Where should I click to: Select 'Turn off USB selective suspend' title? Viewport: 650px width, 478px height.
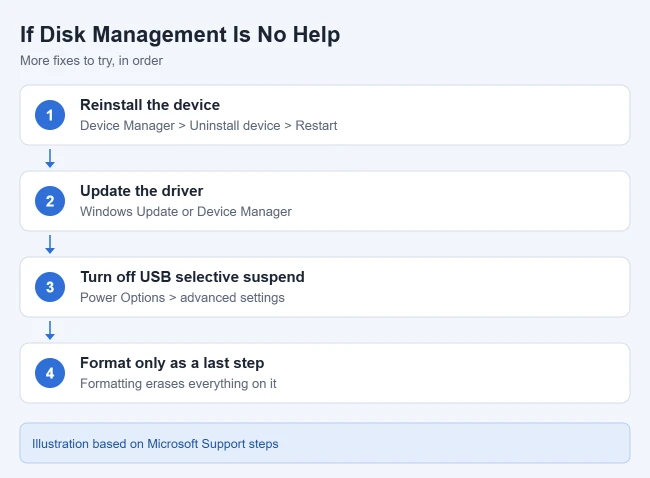[x=192, y=277]
